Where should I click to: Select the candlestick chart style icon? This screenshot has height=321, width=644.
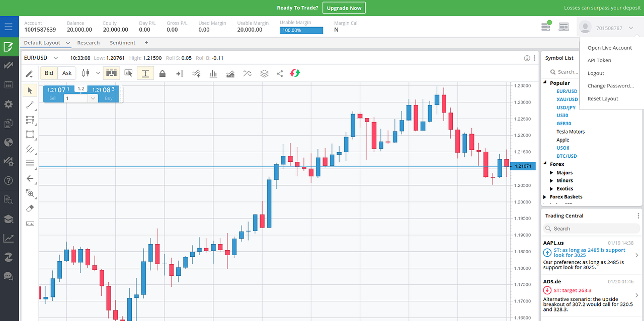(x=86, y=73)
